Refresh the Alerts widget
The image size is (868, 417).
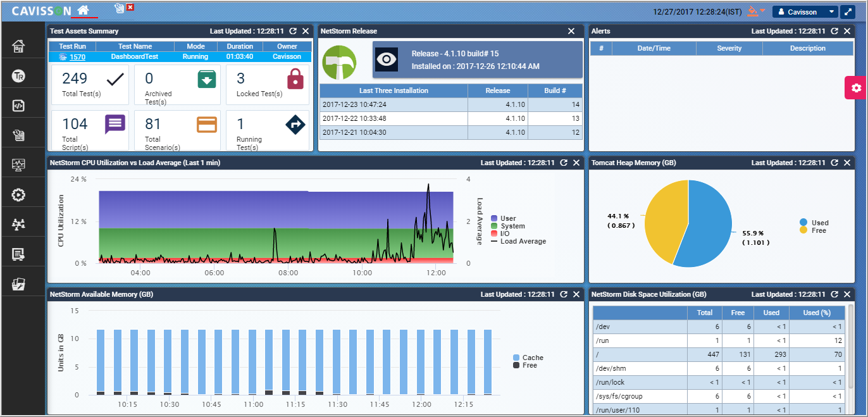click(834, 31)
